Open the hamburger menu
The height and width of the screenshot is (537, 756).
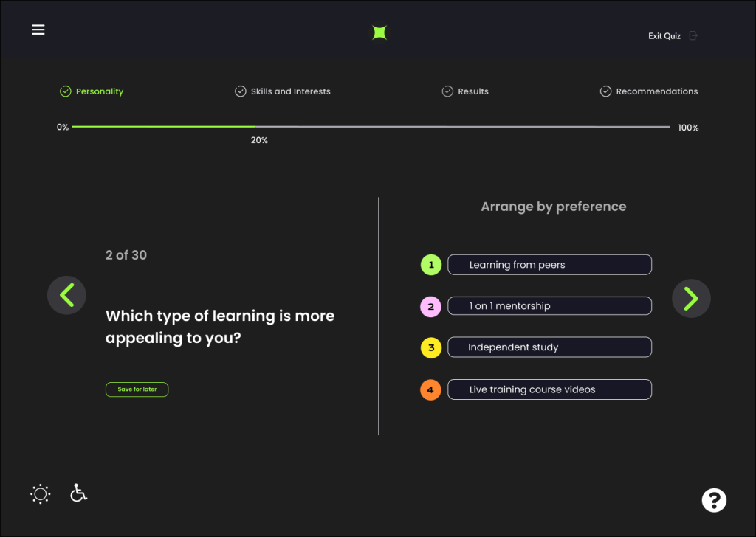point(38,30)
